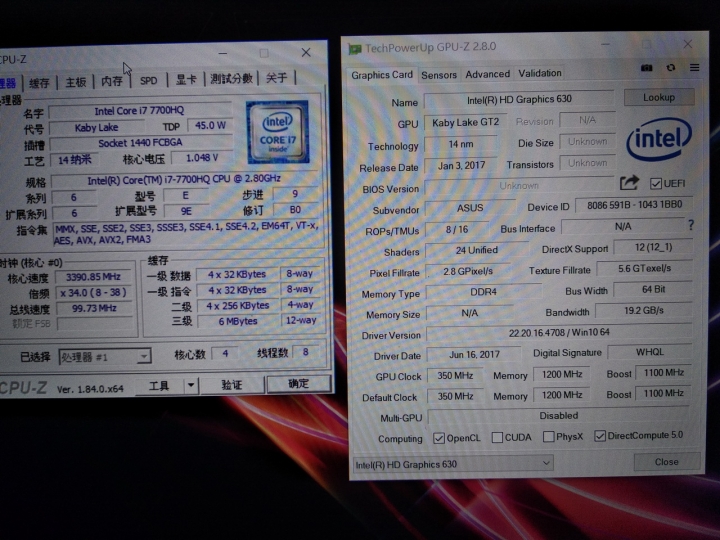Click the Subvendor value ASUS
Screen dimensions: 720x540
point(470,208)
